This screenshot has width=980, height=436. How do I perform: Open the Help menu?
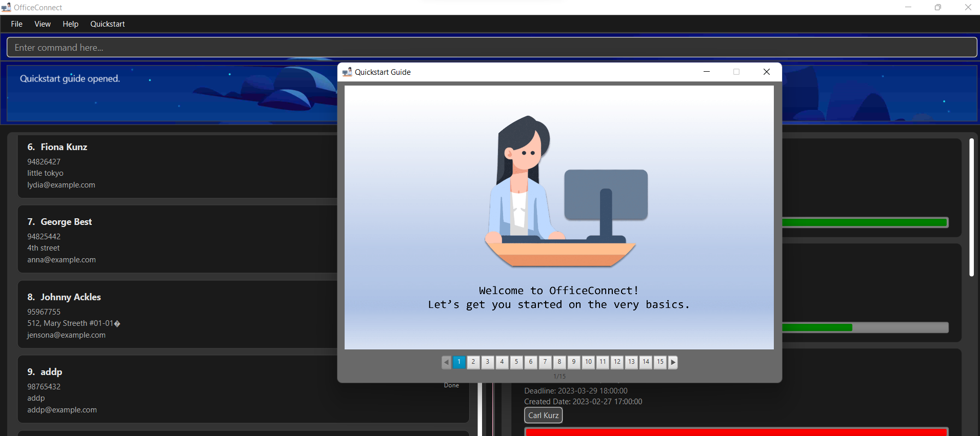[x=70, y=24]
